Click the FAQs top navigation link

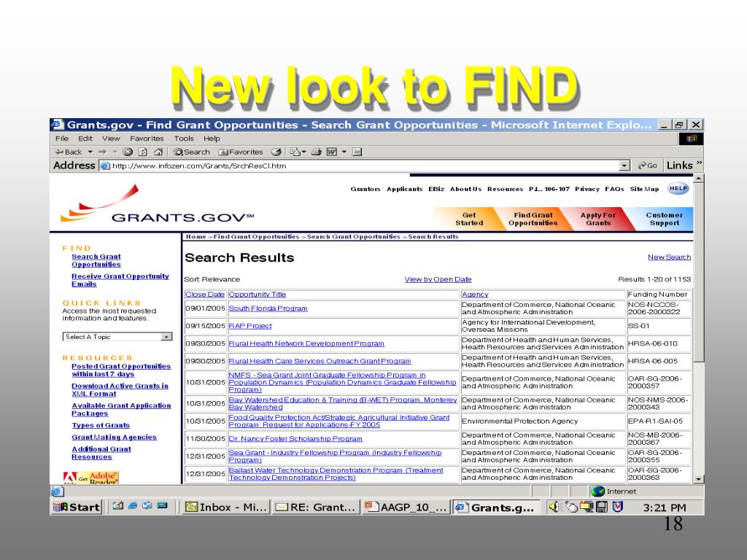pos(614,189)
